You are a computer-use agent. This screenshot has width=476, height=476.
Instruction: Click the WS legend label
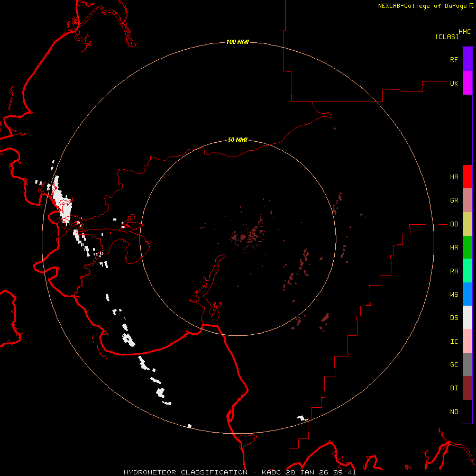(454, 295)
